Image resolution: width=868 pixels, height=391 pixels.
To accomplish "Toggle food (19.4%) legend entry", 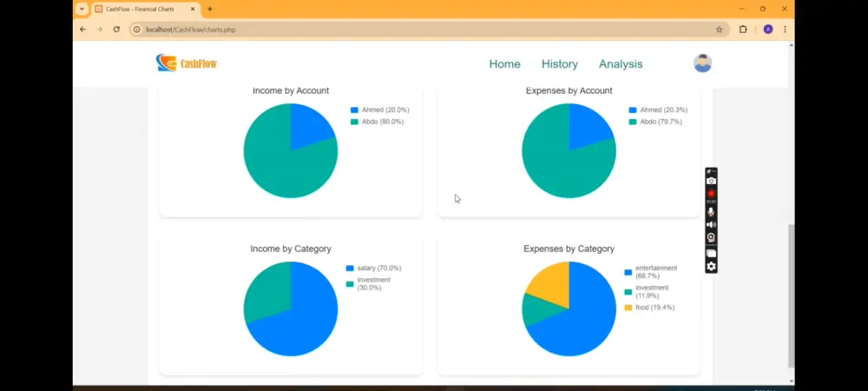I will point(649,308).
